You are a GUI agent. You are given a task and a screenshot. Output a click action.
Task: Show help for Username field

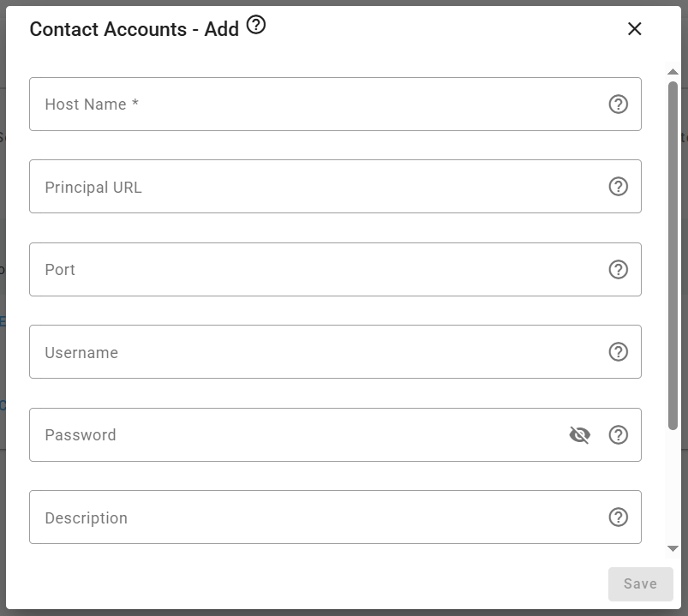pos(619,352)
